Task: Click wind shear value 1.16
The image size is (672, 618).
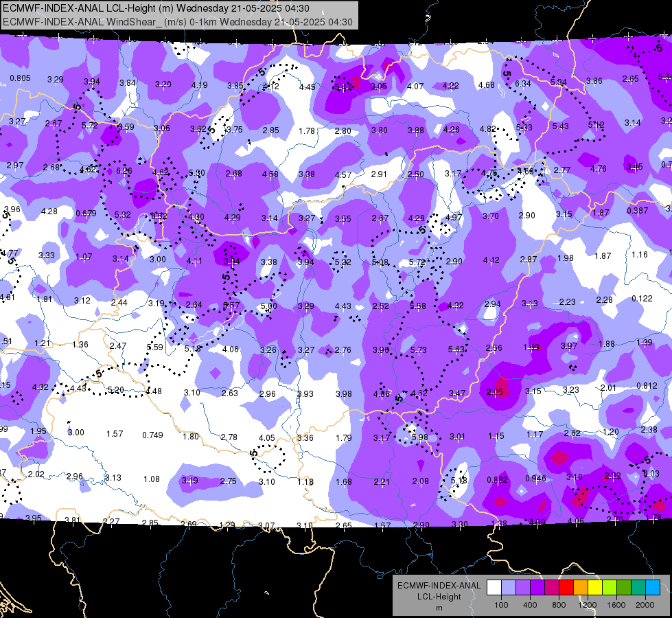Action: coord(640,255)
